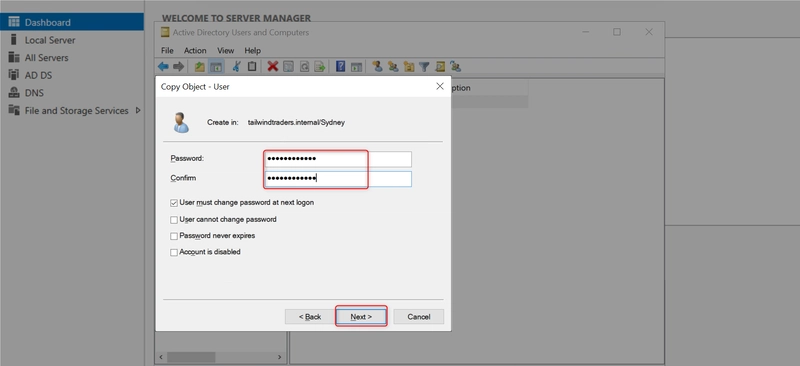The width and height of the screenshot is (800, 366).
Task: Click the Back arrow in ADUC toolbar
Action: (x=163, y=66)
